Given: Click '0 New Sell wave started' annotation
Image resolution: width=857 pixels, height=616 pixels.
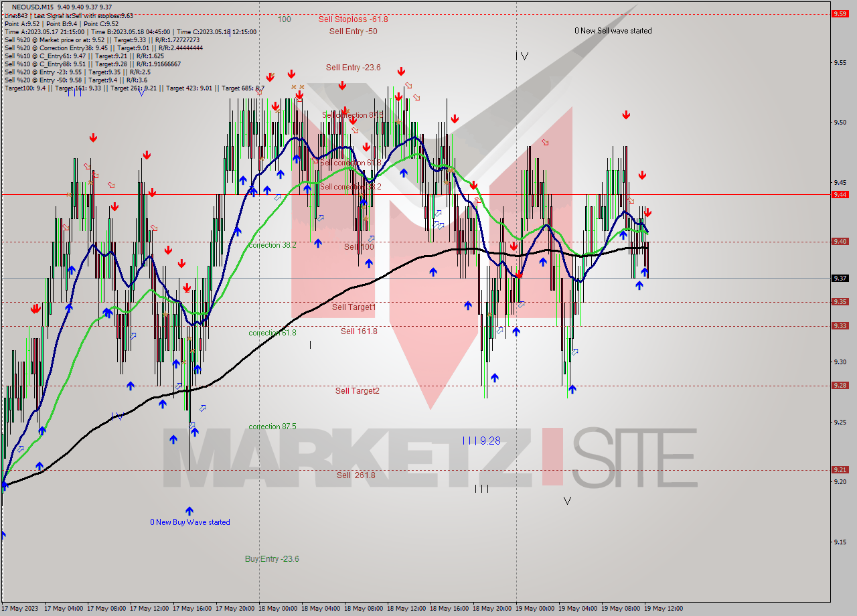Looking at the screenshot, I should (613, 31).
